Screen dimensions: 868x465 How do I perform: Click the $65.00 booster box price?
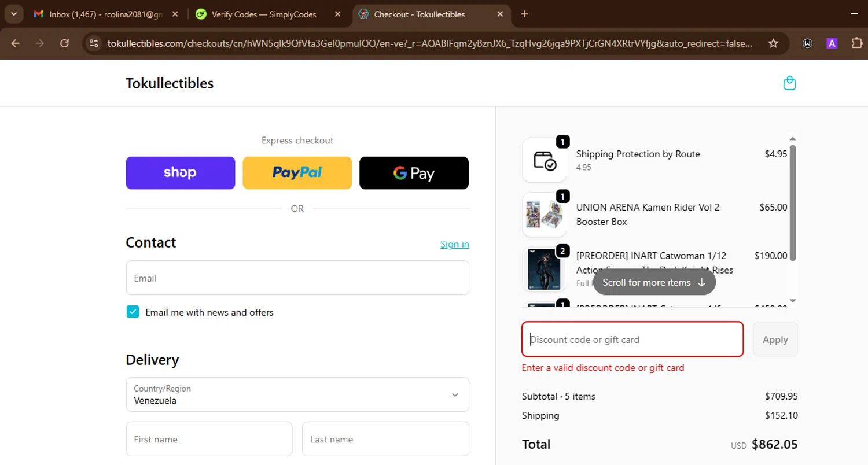773,207
